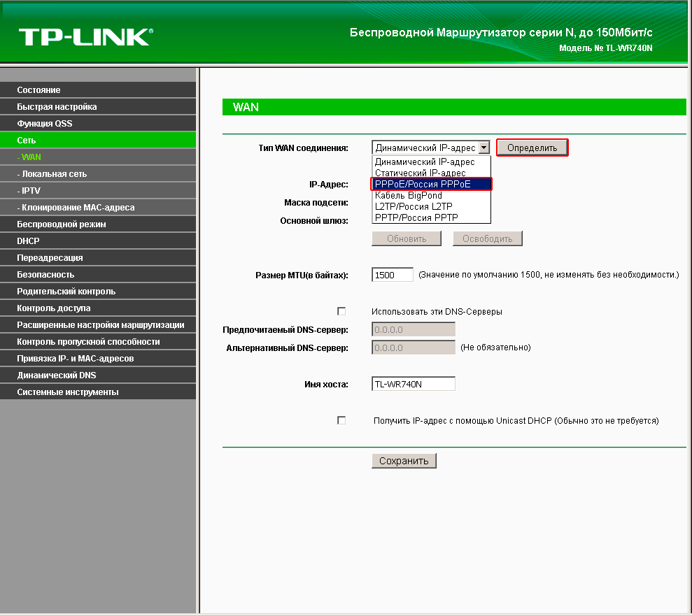
Task: Select the Сеть menu section
Action: [x=98, y=141]
